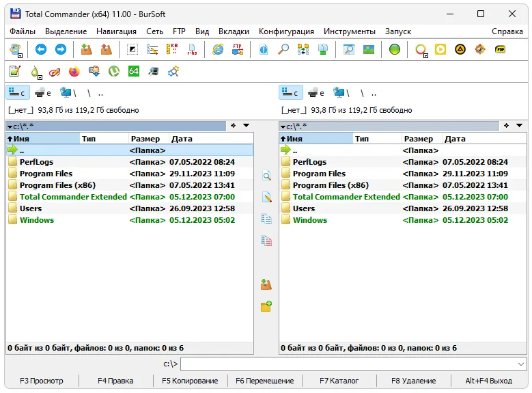The image size is (532, 393).
Task: Open network drive button in right panel
Action: coord(341,93)
